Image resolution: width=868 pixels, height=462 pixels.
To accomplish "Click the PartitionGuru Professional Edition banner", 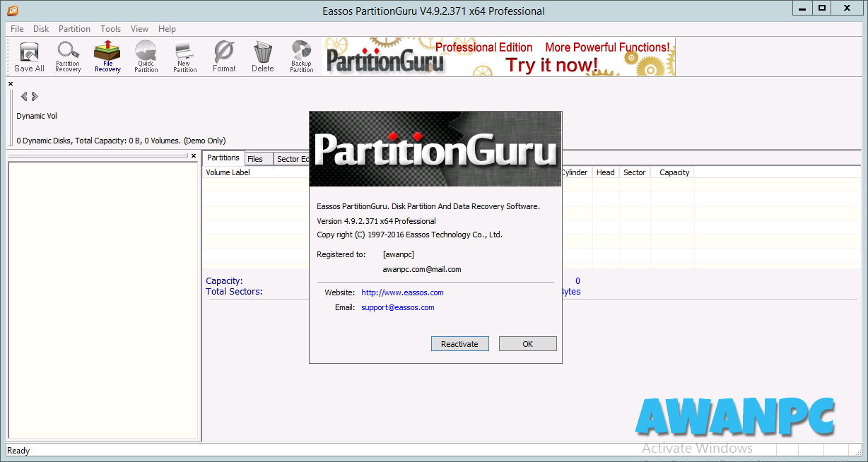I will point(500,57).
